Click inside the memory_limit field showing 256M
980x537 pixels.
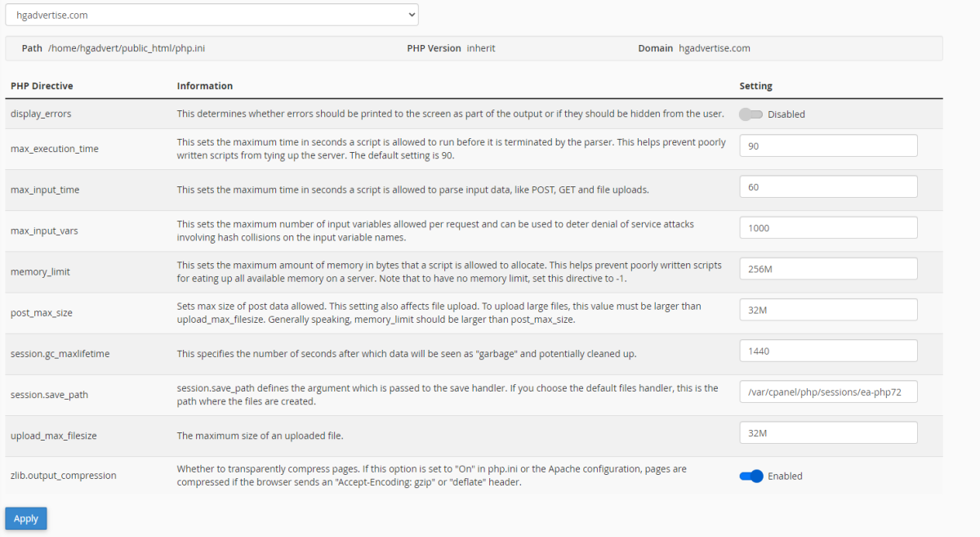point(827,268)
